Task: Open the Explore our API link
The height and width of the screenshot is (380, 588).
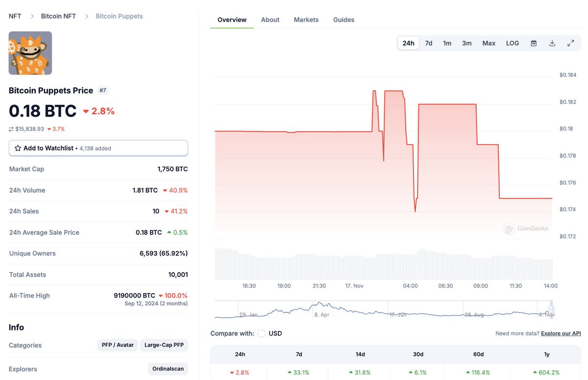Action: [x=561, y=333]
